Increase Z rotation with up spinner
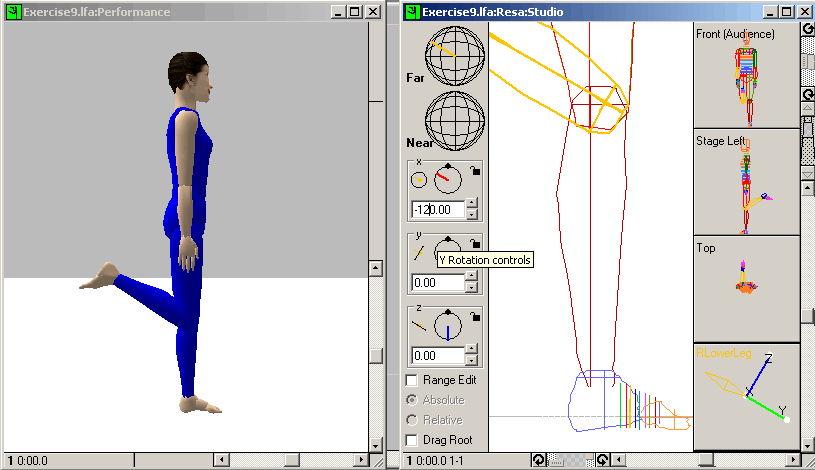 pyautogui.click(x=471, y=349)
